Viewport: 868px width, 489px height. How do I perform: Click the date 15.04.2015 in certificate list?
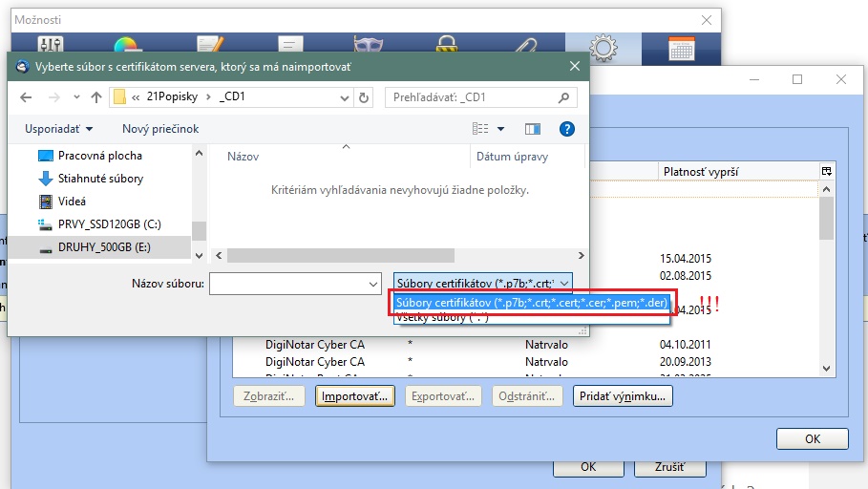pos(686,259)
